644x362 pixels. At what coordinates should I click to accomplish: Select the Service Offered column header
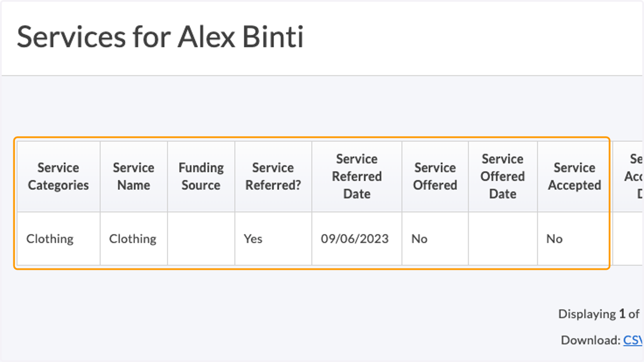coord(435,176)
